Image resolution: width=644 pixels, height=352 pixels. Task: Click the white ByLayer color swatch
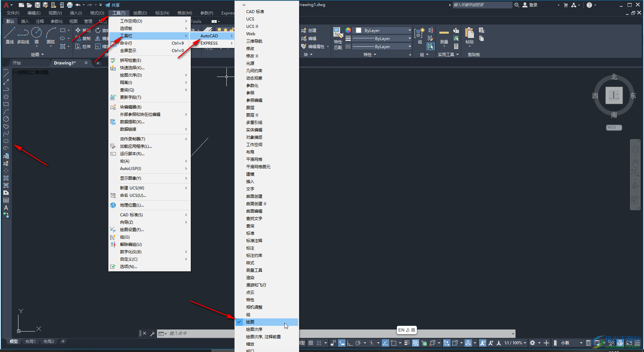click(x=359, y=30)
